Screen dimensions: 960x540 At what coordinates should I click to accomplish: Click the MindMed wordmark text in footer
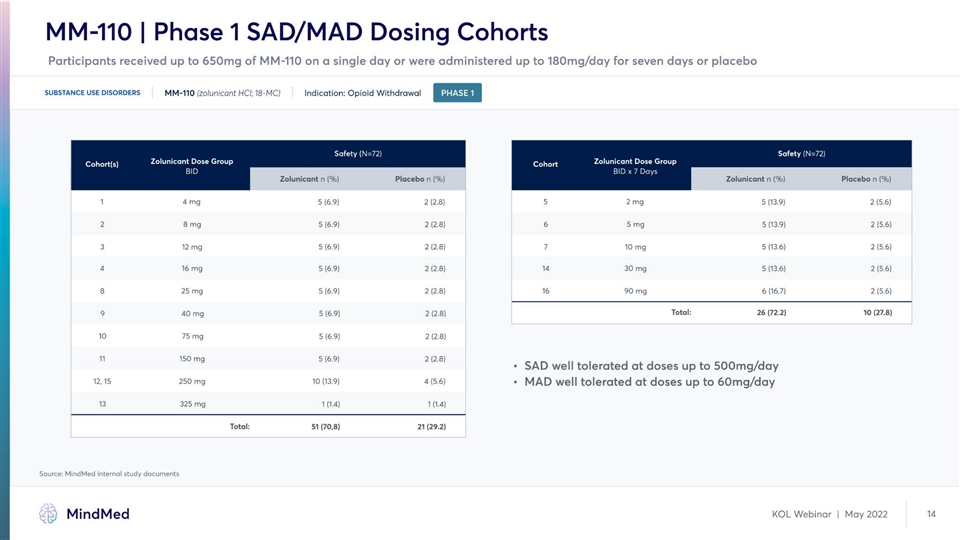(97, 514)
